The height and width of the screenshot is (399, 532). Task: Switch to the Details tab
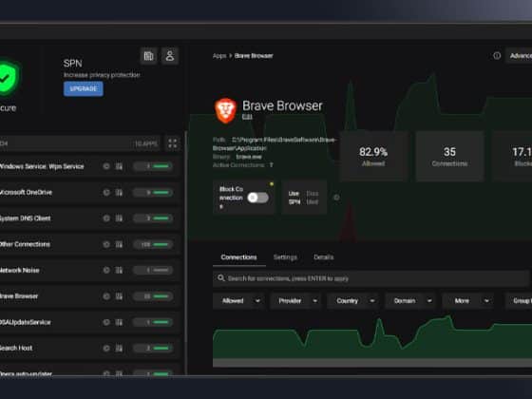tap(324, 257)
